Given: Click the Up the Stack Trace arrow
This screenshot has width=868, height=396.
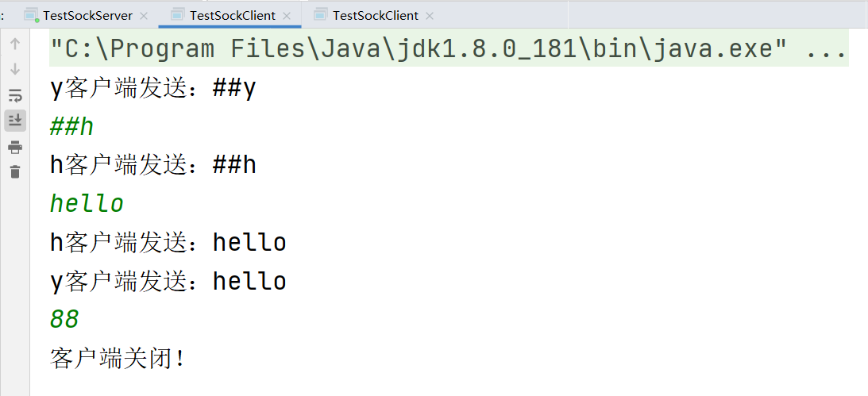Looking at the screenshot, I should [15, 44].
